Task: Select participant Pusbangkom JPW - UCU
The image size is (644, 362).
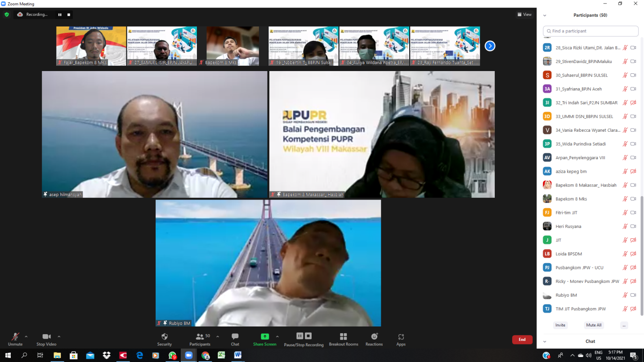Action: point(589,268)
